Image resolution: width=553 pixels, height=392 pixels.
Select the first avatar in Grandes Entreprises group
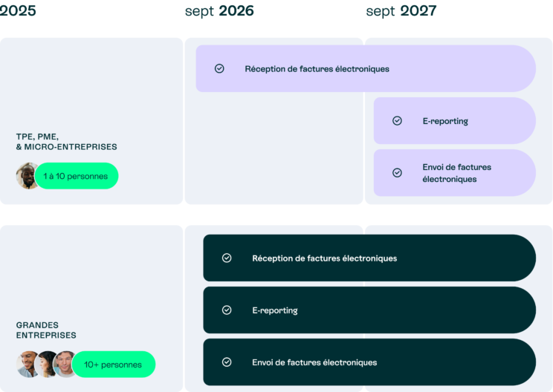(x=26, y=365)
